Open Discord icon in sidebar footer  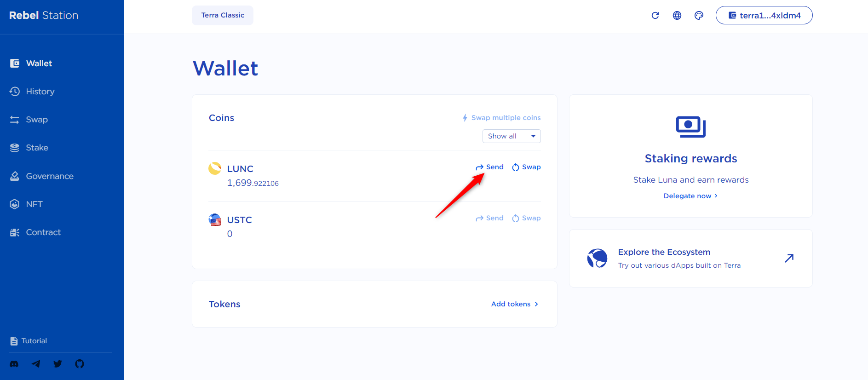14,364
